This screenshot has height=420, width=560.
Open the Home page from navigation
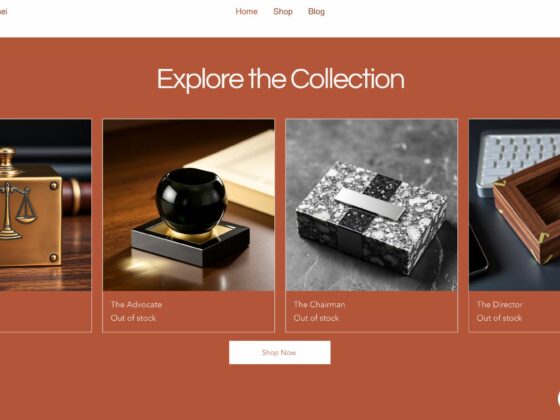click(x=246, y=11)
